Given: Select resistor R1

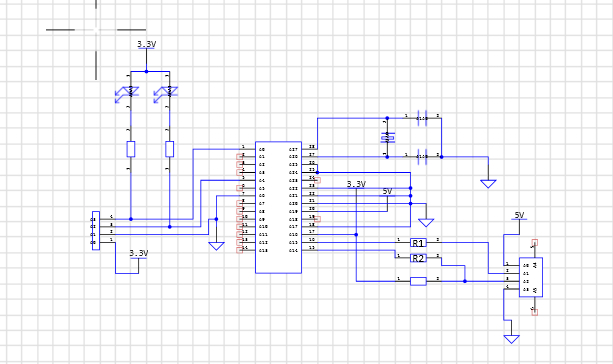Looking at the screenshot, I should point(418,243).
